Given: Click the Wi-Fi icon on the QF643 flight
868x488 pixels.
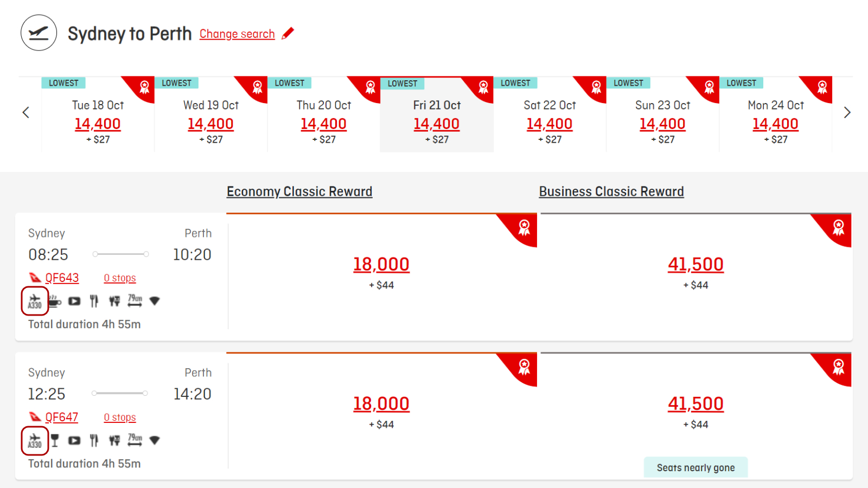Looking at the screenshot, I should tap(155, 301).
